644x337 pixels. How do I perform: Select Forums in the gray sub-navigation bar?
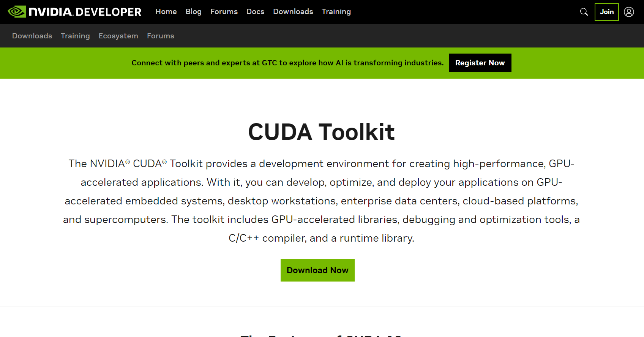pyautogui.click(x=160, y=36)
